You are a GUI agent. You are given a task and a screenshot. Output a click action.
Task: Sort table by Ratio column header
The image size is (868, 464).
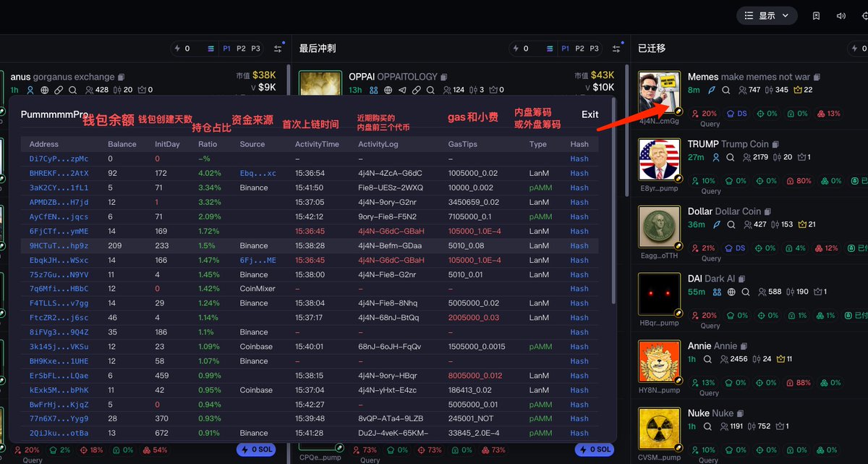point(208,144)
